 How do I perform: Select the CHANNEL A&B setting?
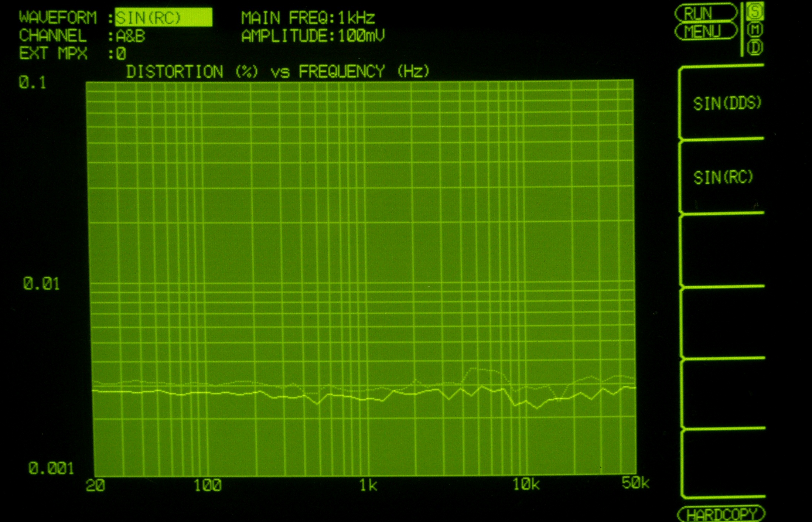point(130,36)
